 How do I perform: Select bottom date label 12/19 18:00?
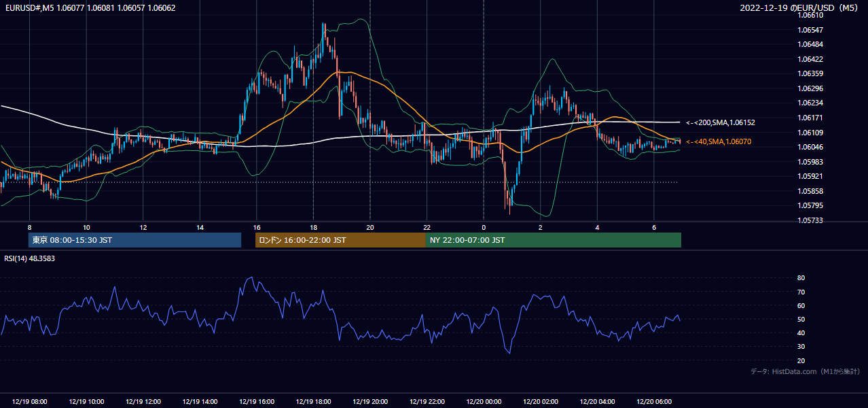(x=313, y=402)
